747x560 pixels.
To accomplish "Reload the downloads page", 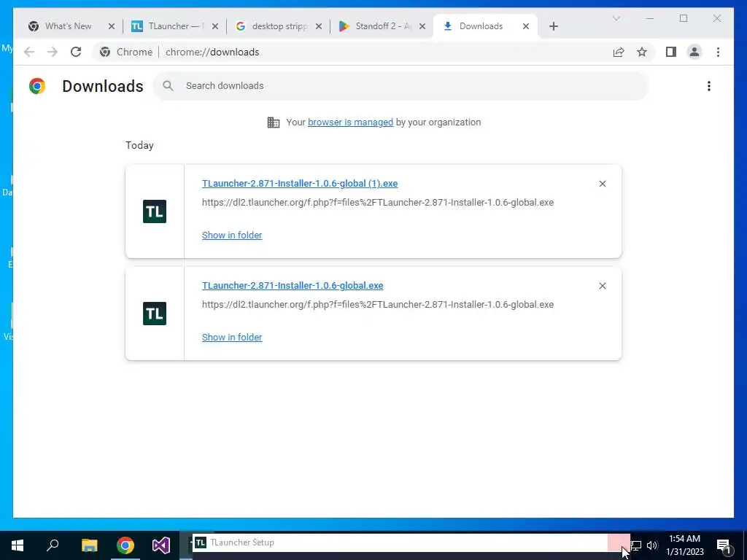I will tap(76, 52).
